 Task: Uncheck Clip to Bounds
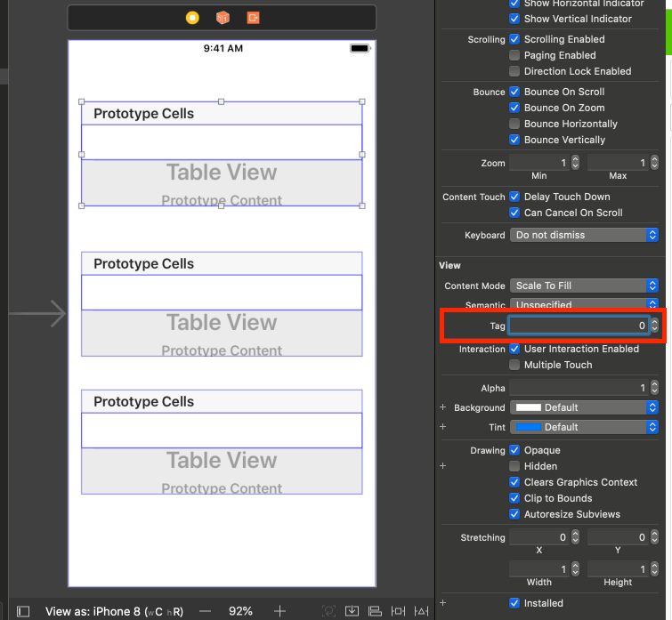[514, 498]
